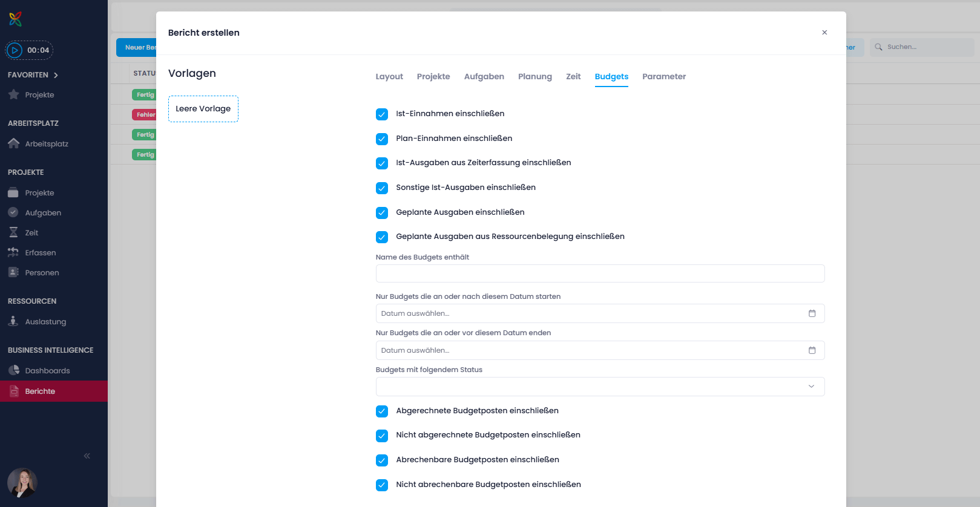
Task: Uncheck Plan-Einnahmen einschließen
Action: click(382, 139)
